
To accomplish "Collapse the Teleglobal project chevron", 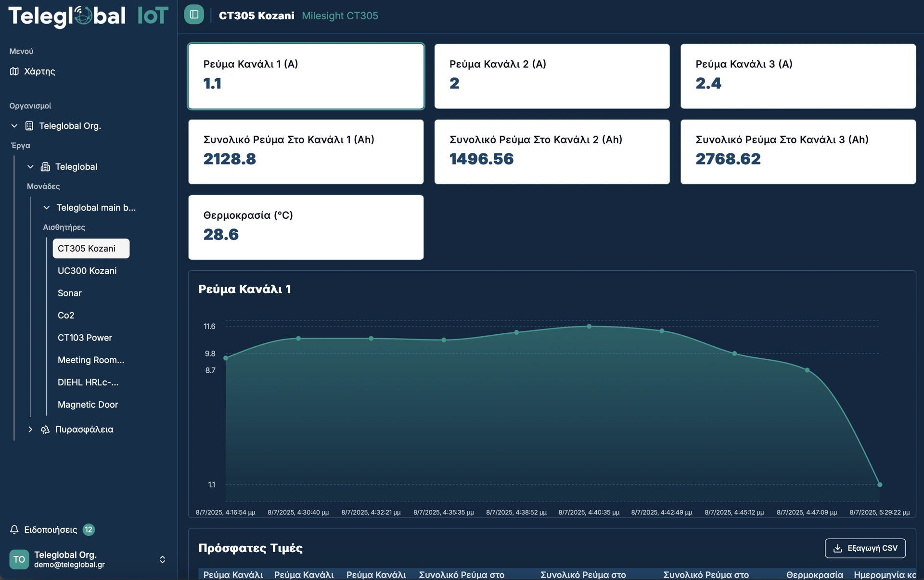I will (x=30, y=167).
